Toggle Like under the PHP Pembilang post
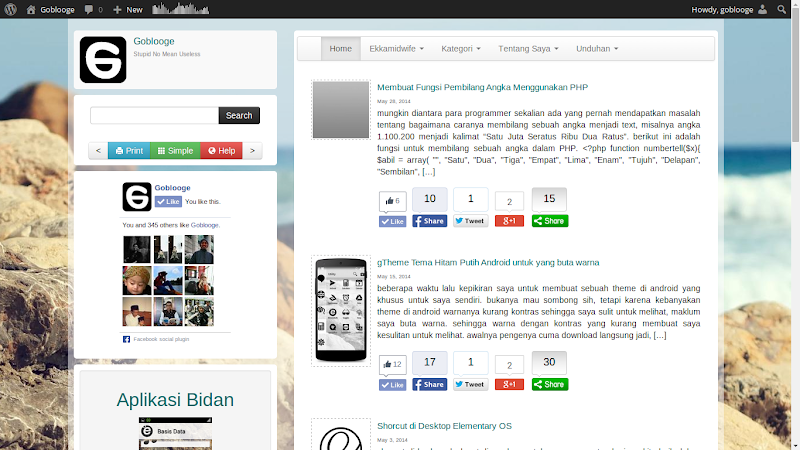Image resolution: width=800 pixels, height=450 pixels. pos(392,221)
